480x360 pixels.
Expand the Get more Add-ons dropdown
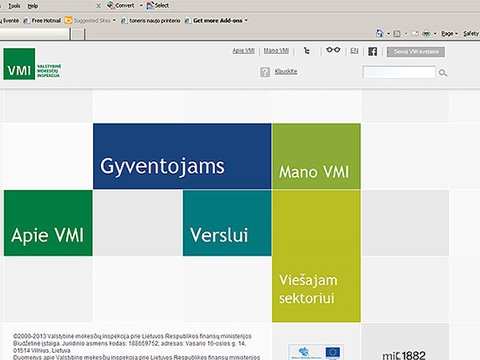point(246,20)
